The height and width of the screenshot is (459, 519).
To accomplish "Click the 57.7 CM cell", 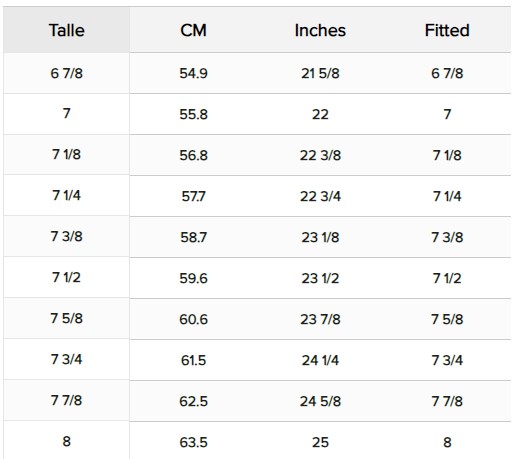I will click(x=193, y=196).
